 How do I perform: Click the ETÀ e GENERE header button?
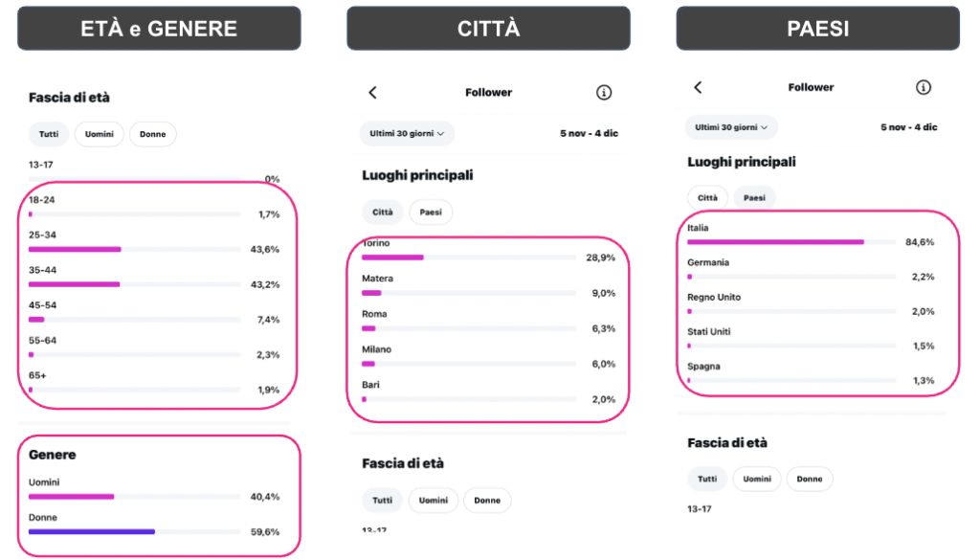click(x=159, y=28)
